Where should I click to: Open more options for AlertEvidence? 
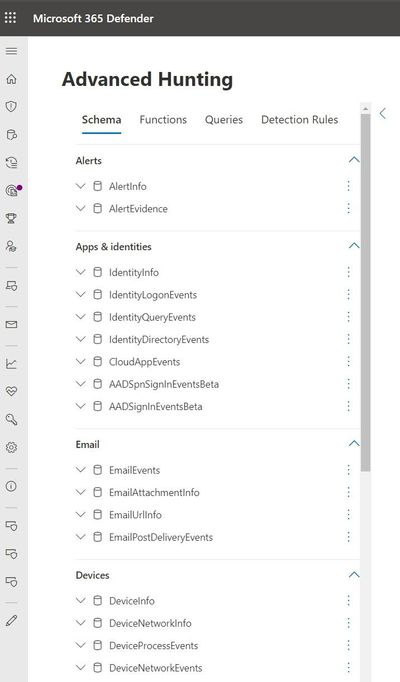[348, 208]
